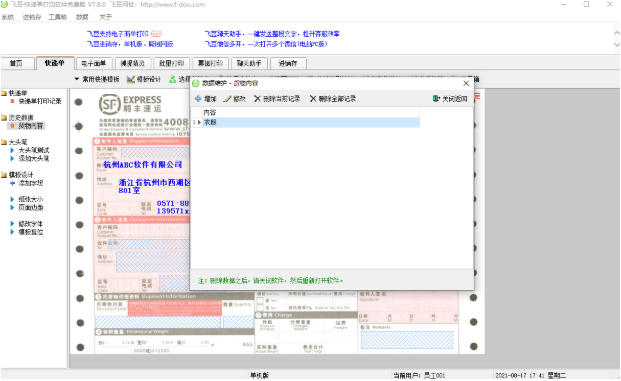Click the green person icon in toolbar
This screenshot has height=381, width=621.
[173, 79]
